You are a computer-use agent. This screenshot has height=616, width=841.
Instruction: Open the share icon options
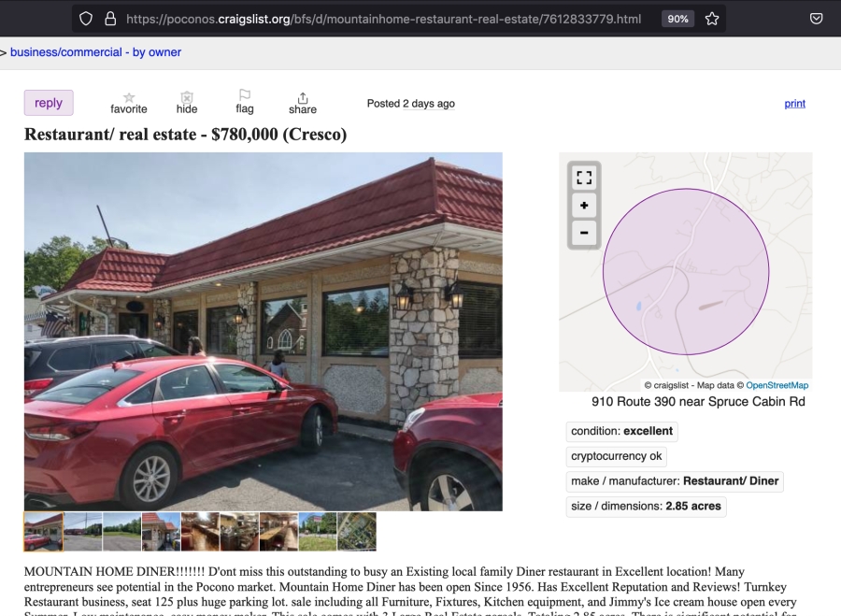(303, 98)
